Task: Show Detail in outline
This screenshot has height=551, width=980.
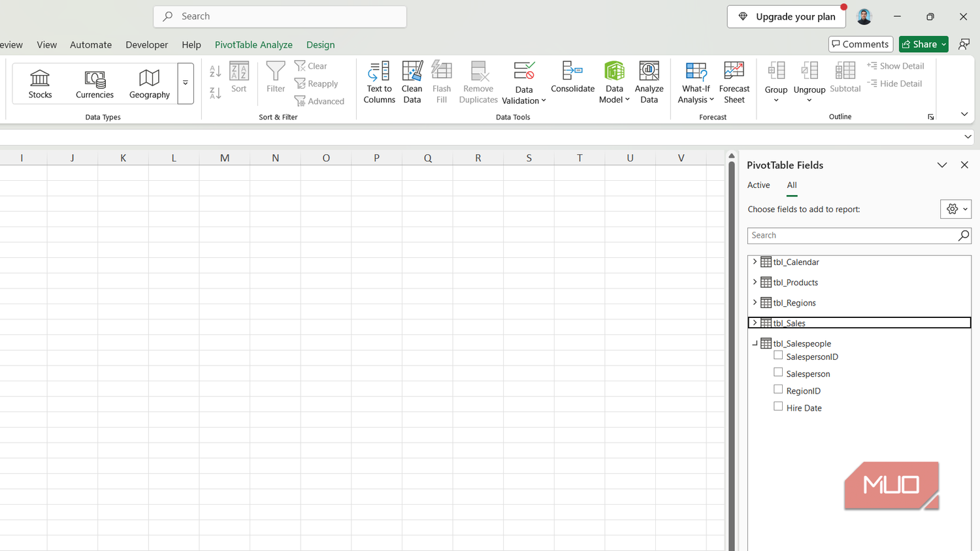Action: click(896, 66)
